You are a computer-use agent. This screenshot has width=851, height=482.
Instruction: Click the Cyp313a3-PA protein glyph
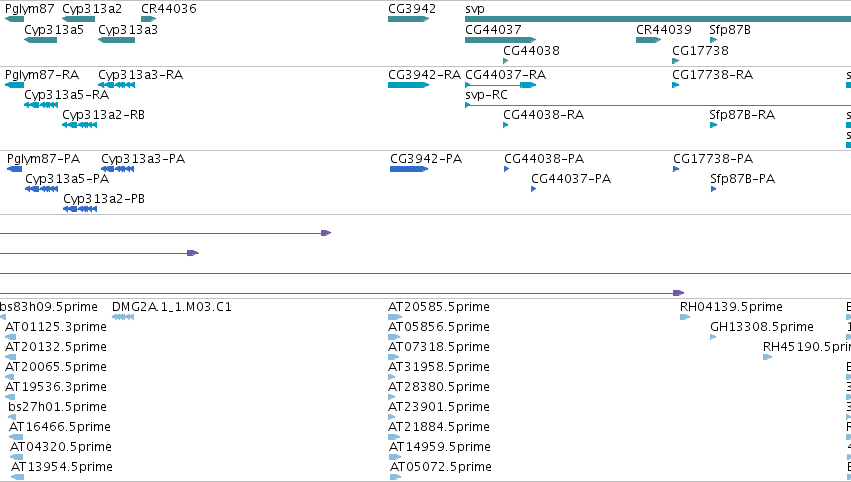tap(118, 169)
